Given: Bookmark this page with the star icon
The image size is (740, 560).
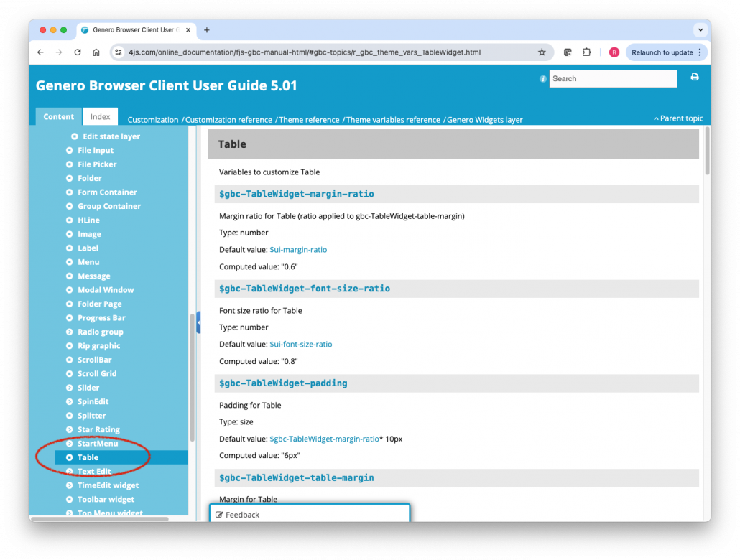Looking at the screenshot, I should (x=542, y=52).
